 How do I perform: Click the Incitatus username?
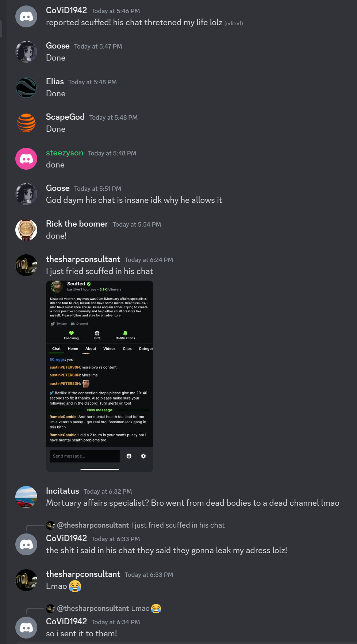pyautogui.click(x=62, y=491)
